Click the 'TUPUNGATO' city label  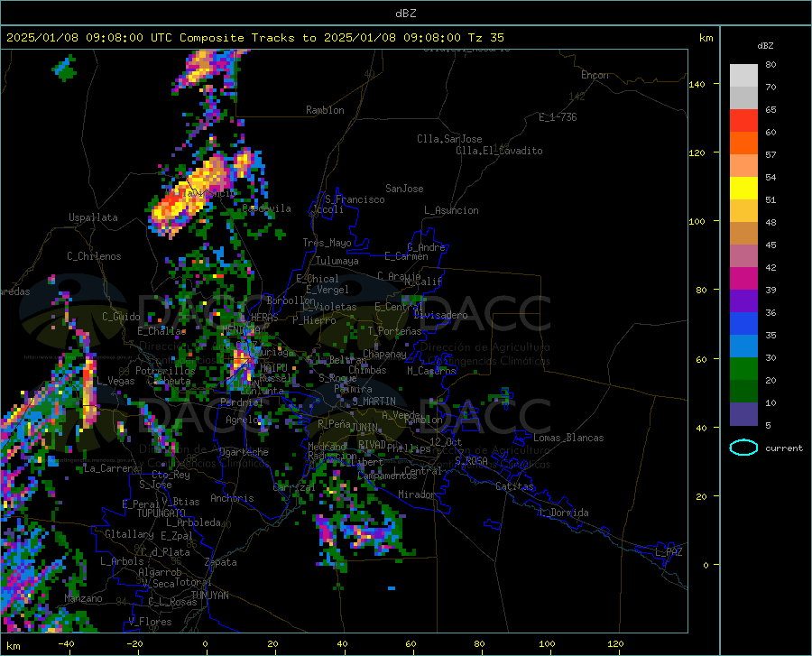[161, 513]
